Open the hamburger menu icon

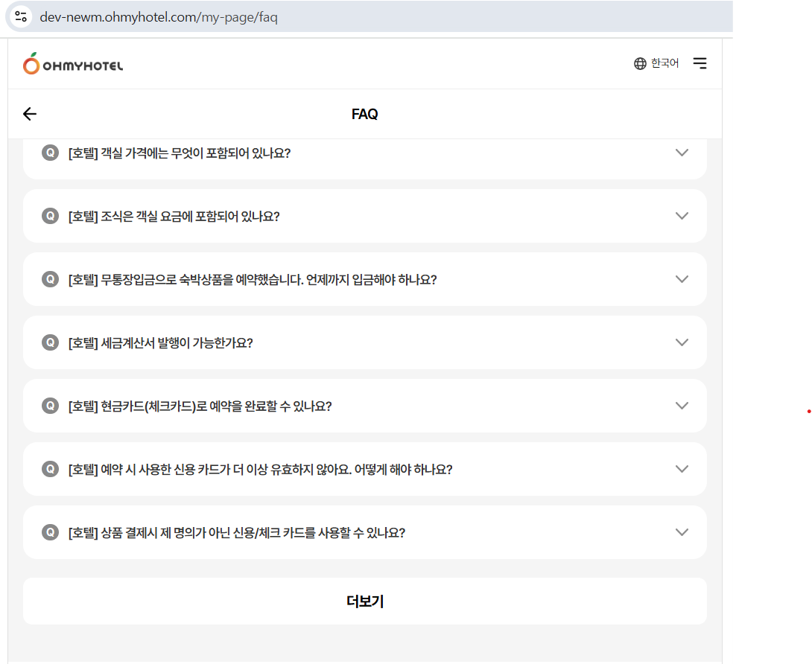click(x=700, y=63)
